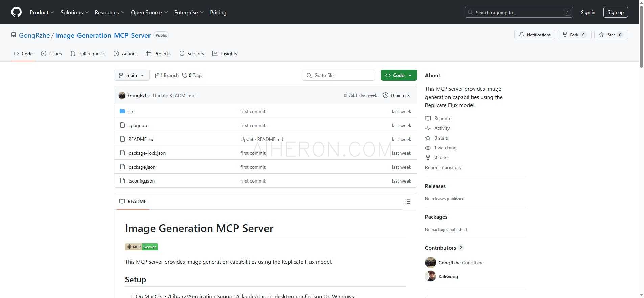The height and width of the screenshot is (298, 644).
Task: Click the bell icon in the Notifications button
Action: point(522,35)
